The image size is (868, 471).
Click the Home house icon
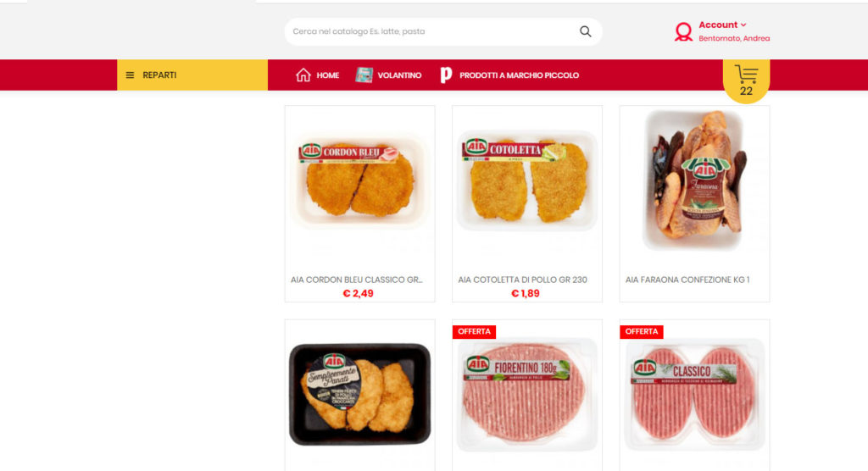click(303, 75)
